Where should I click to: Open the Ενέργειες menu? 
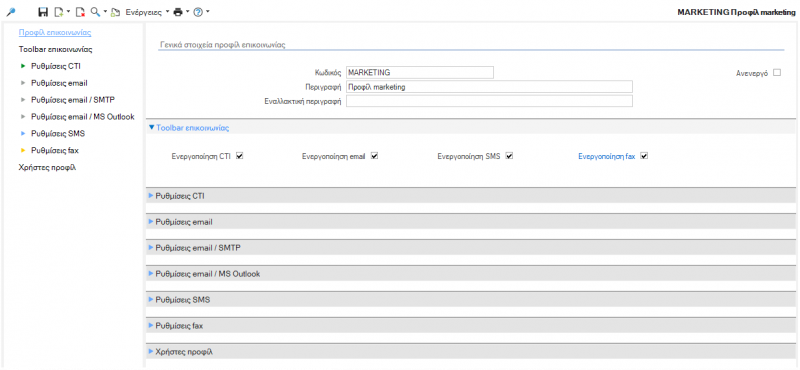coord(147,12)
